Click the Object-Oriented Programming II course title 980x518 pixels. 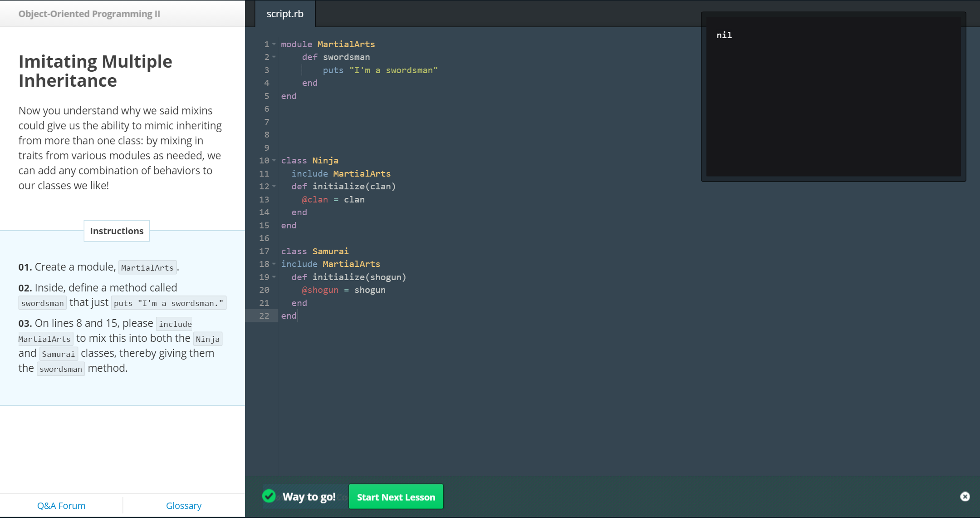click(89, 14)
